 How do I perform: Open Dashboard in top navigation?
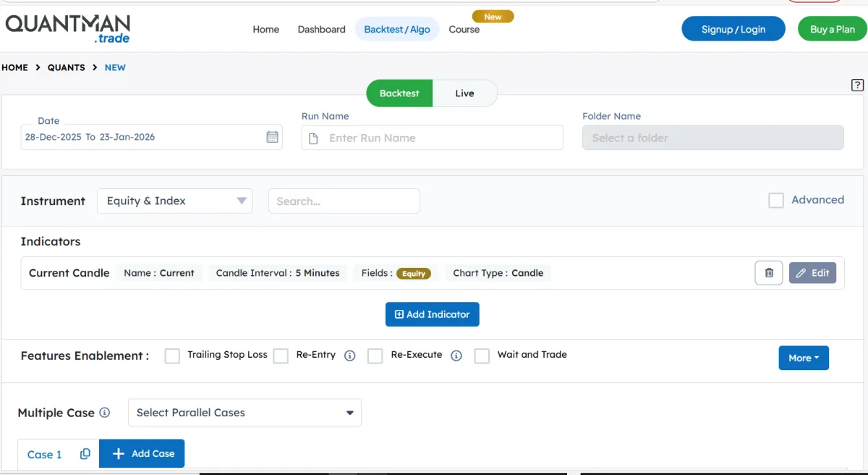coord(321,30)
